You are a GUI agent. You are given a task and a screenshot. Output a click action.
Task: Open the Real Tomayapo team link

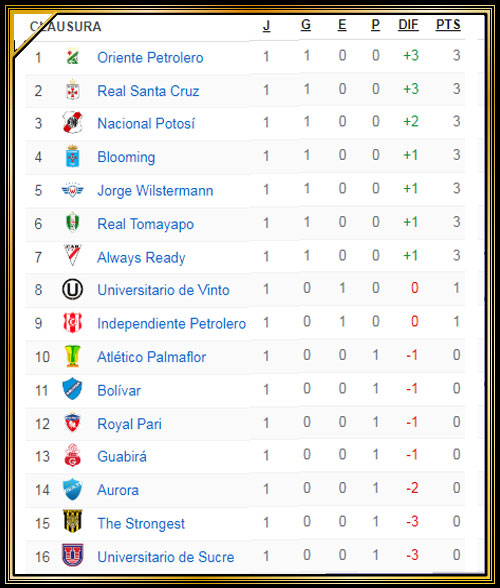[146, 224]
